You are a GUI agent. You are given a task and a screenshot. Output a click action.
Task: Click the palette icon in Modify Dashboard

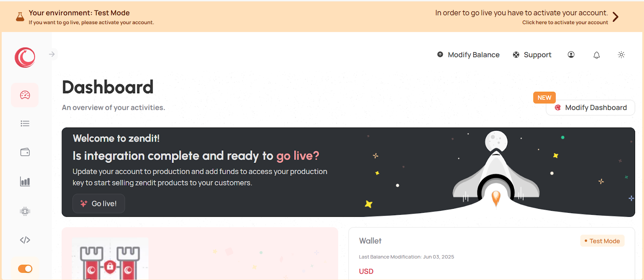click(558, 107)
